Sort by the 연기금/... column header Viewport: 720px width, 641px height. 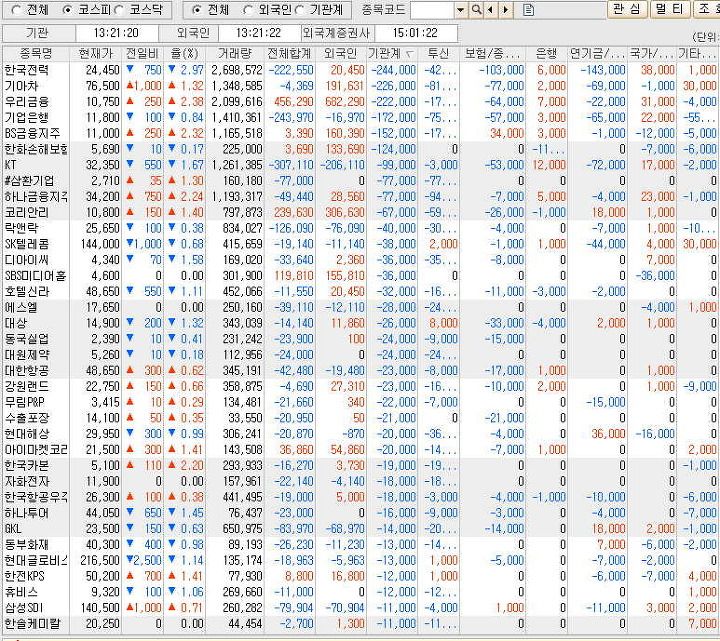(597, 53)
